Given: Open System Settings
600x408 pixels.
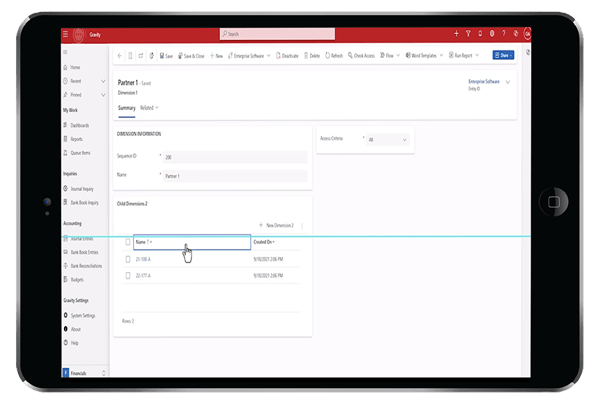Looking at the screenshot, I should [79, 316].
